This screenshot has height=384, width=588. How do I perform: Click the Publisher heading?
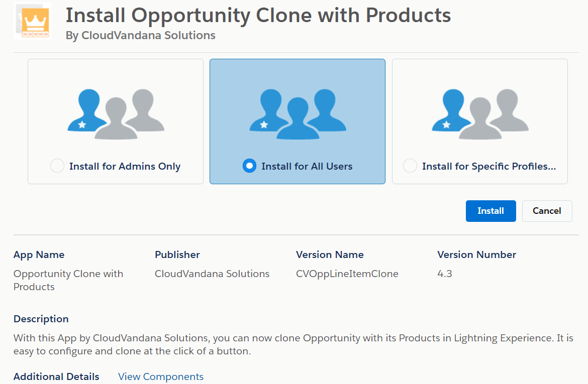click(x=177, y=255)
